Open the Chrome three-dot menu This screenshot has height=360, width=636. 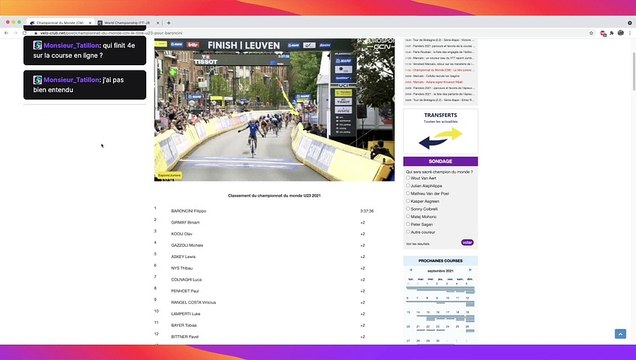click(630, 33)
